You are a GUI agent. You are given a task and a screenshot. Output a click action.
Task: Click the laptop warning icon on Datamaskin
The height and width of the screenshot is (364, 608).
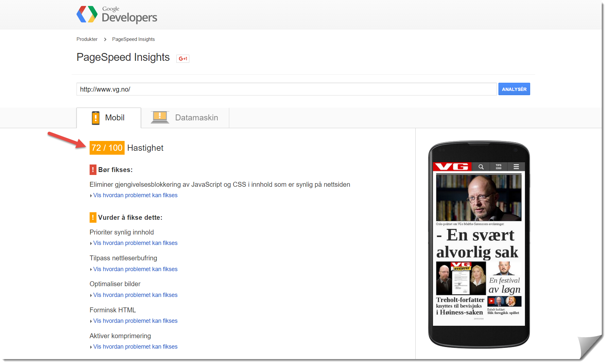[160, 117]
